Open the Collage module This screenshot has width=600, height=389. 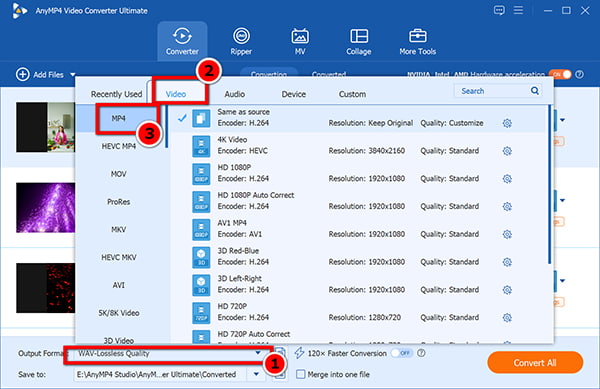359,41
